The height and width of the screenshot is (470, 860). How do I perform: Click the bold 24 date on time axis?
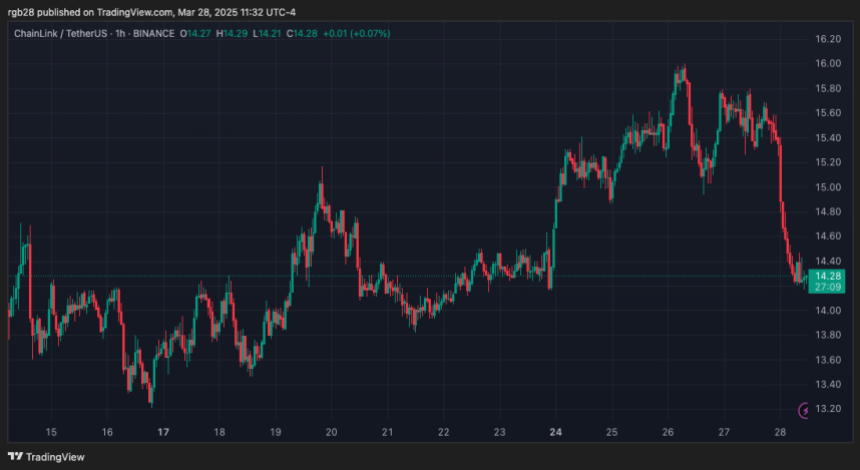[x=555, y=432]
